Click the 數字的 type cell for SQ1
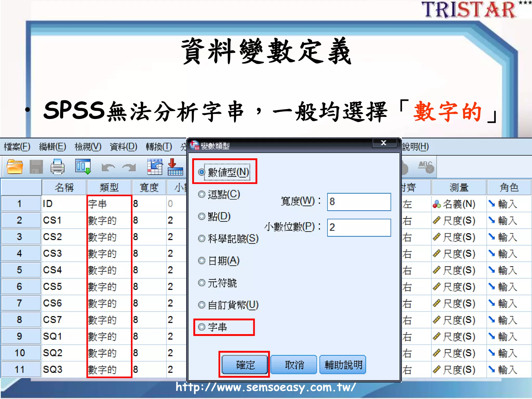Viewport: 532px width, 399px height. pos(109,336)
